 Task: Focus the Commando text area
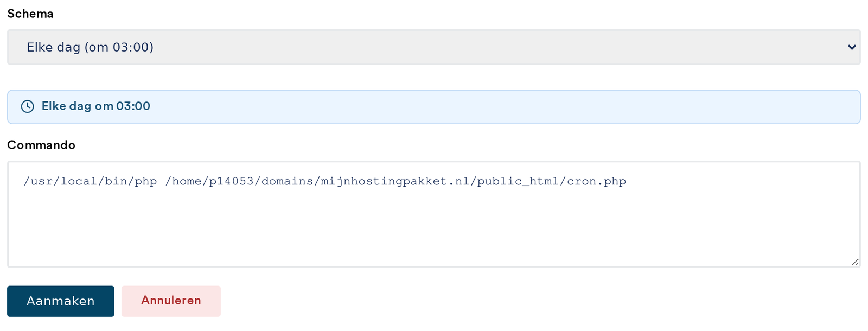tap(433, 214)
